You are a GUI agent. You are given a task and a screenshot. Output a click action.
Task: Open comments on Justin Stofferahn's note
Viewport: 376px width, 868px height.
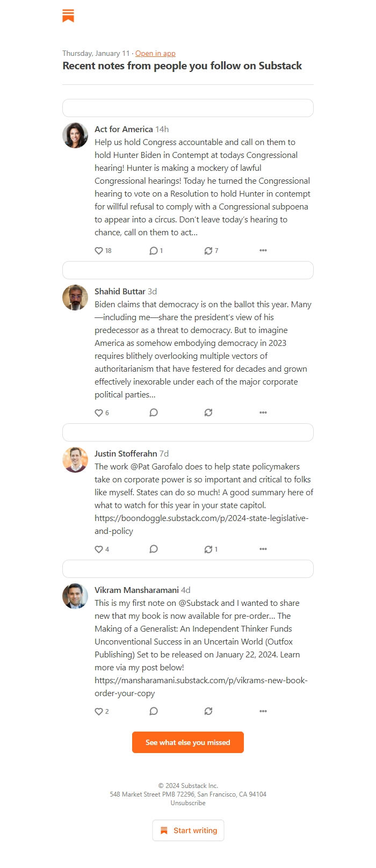(x=154, y=549)
